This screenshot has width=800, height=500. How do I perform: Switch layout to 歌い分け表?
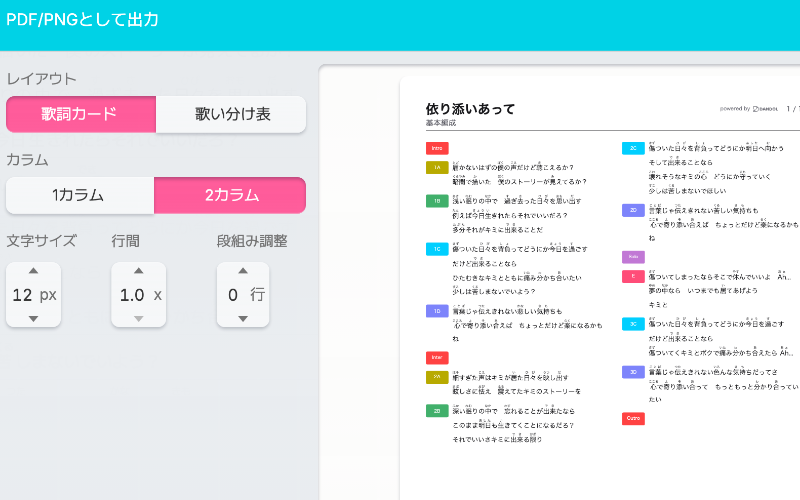[231, 114]
